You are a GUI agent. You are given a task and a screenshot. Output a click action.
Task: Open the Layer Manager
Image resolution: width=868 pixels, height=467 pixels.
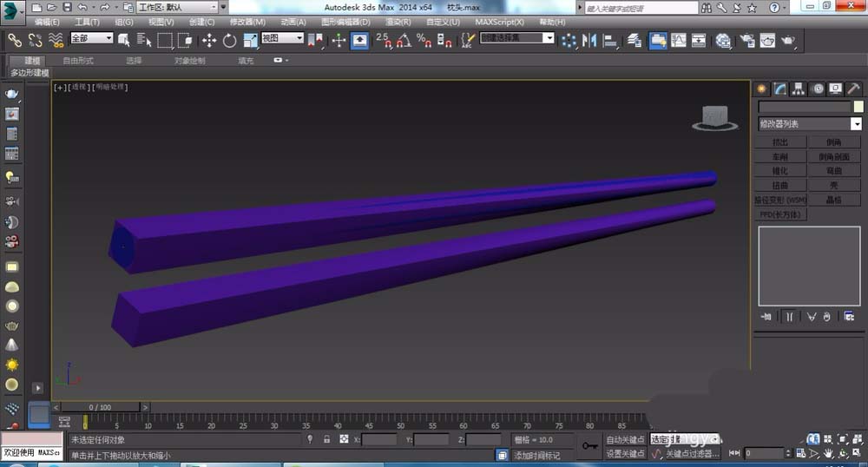click(635, 41)
